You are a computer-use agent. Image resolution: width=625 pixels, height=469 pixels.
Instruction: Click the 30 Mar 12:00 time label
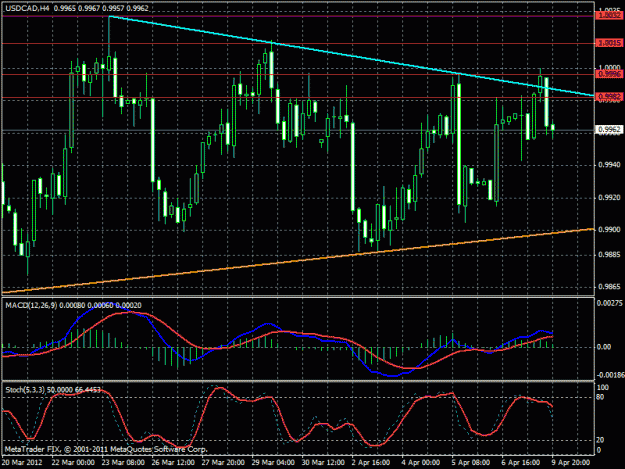coord(323,463)
